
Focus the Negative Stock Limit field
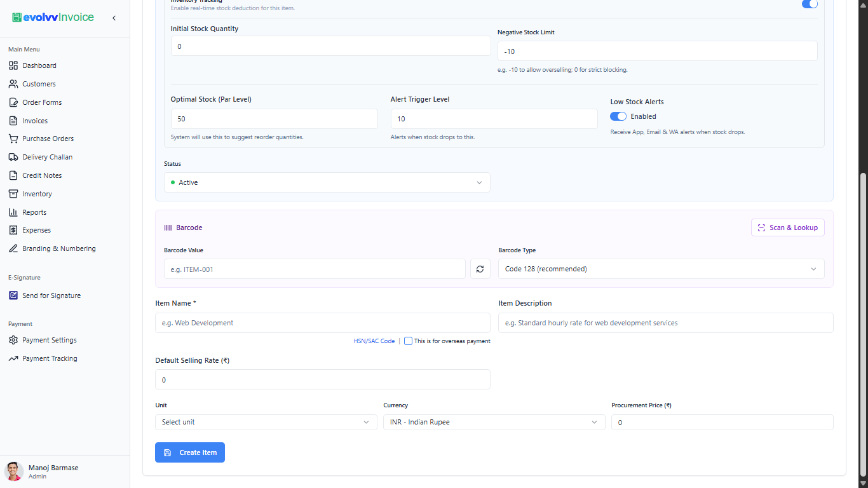pos(658,51)
